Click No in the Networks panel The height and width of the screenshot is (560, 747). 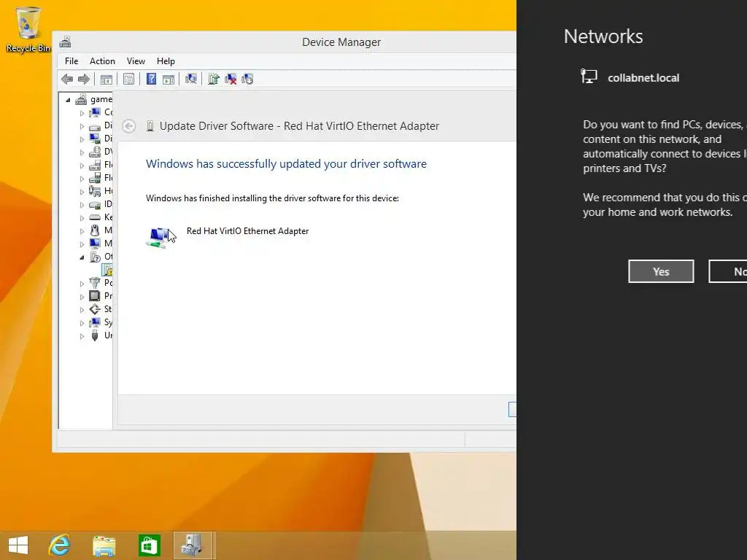pyautogui.click(x=728, y=271)
